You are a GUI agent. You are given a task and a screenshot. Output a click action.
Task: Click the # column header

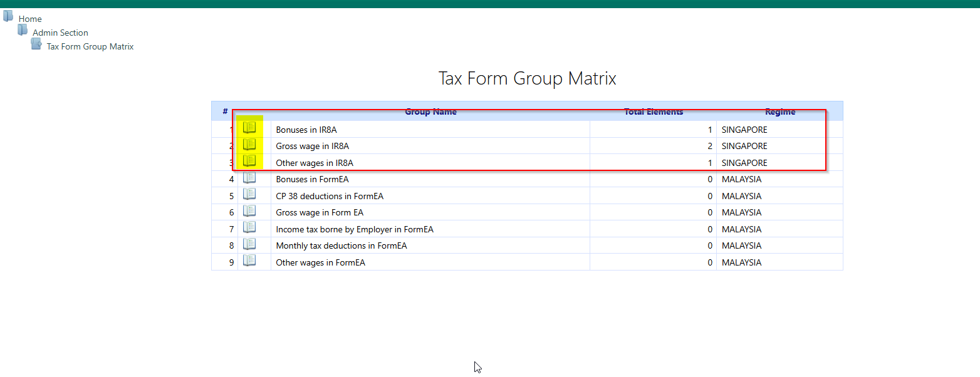[x=225, y=112]
